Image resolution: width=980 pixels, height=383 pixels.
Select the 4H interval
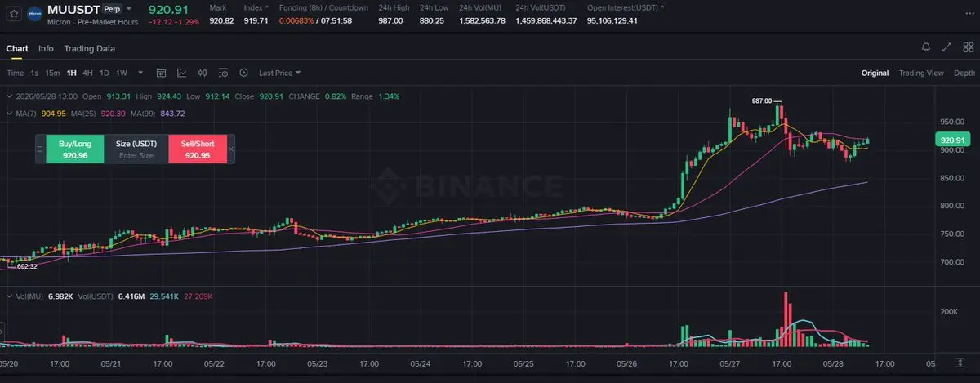pos(88,73)
